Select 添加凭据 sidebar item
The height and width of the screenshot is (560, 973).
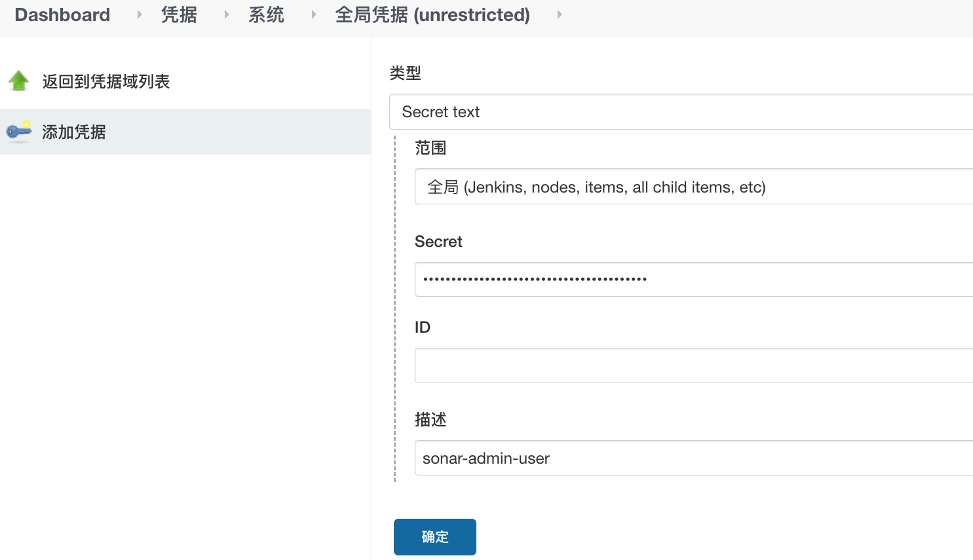click(185, 132)
